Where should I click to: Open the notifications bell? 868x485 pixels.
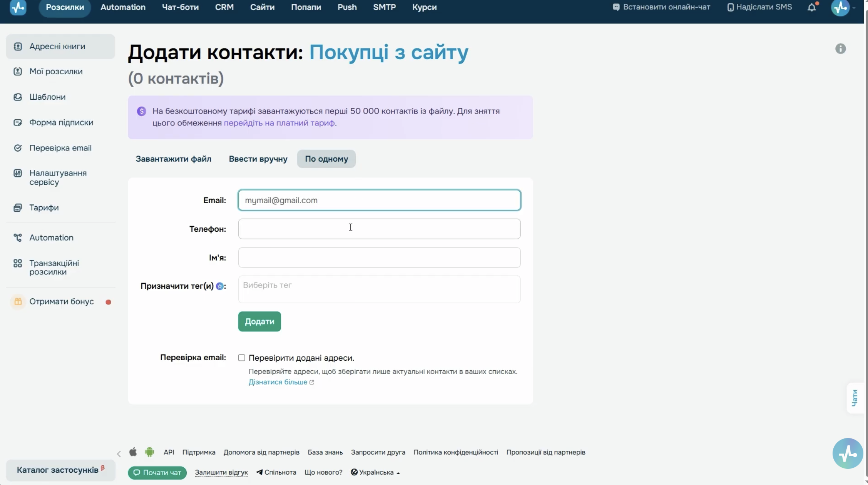812,7
